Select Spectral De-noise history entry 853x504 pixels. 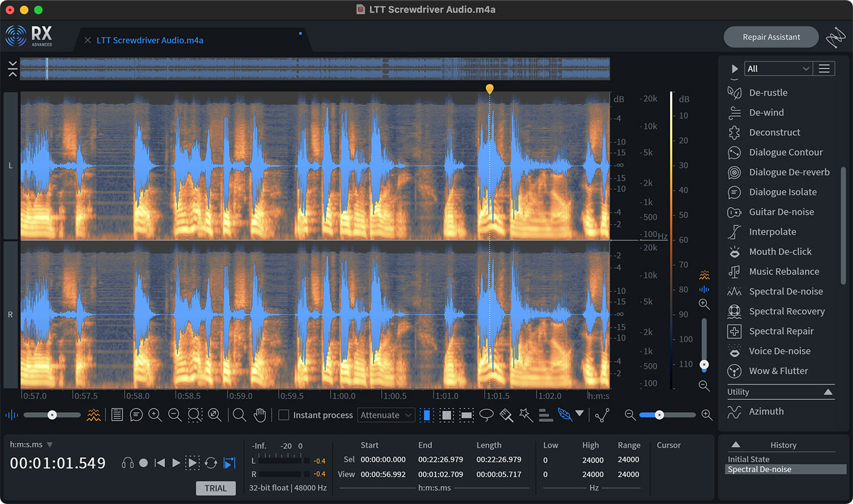coord(785,469)
